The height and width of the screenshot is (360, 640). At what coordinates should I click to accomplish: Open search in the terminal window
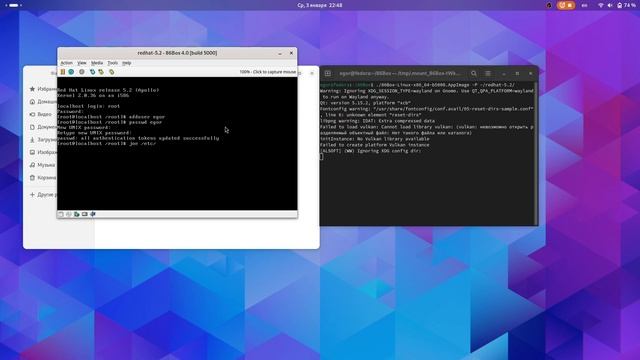pos(474,73)
